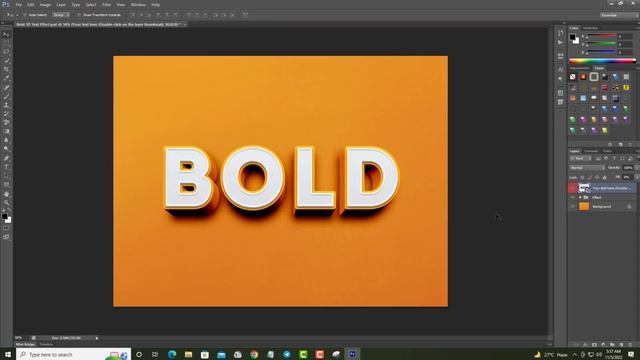Click the red R color slider
This screenshot has height=360, width=640.
601,36
